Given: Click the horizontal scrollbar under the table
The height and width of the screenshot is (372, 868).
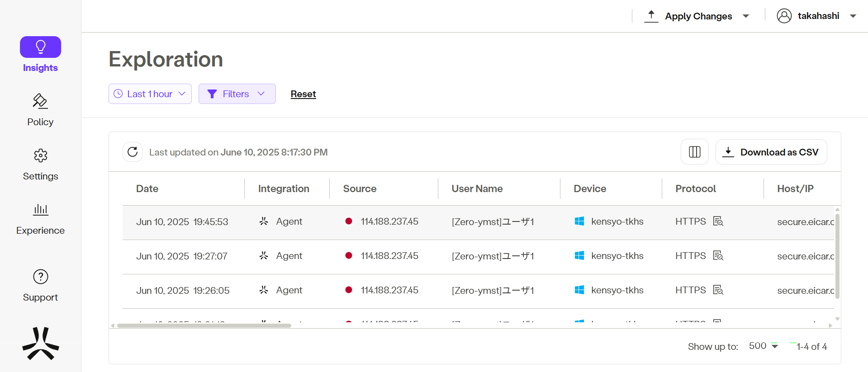Looking at the screenshot, I should coord(204,325).
